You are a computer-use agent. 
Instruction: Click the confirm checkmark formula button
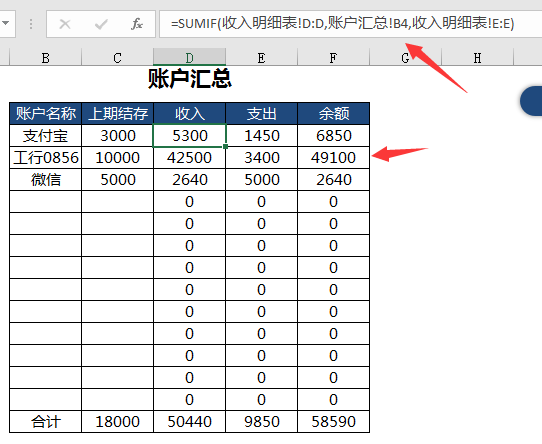101,24
